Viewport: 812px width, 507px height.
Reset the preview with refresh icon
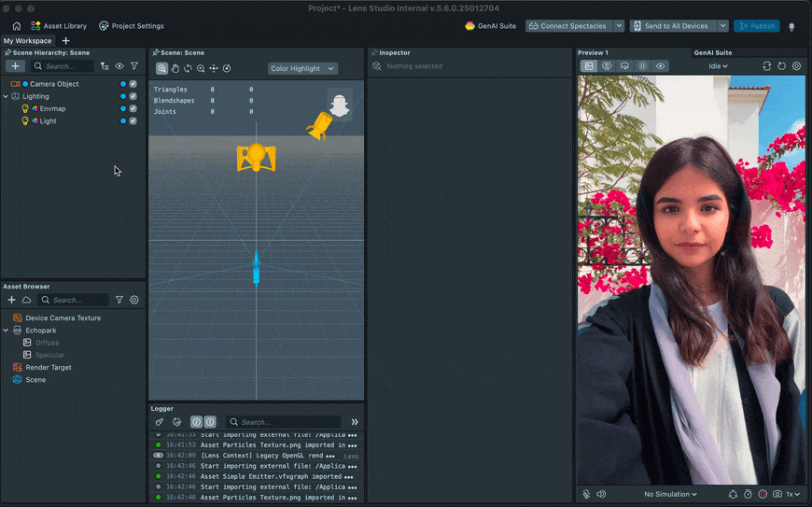coord(781,66)
